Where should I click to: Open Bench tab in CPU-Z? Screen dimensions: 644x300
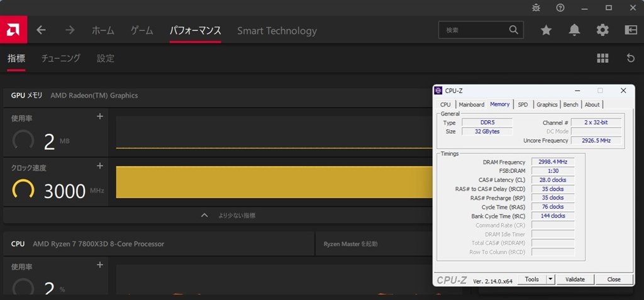[570, 104]
